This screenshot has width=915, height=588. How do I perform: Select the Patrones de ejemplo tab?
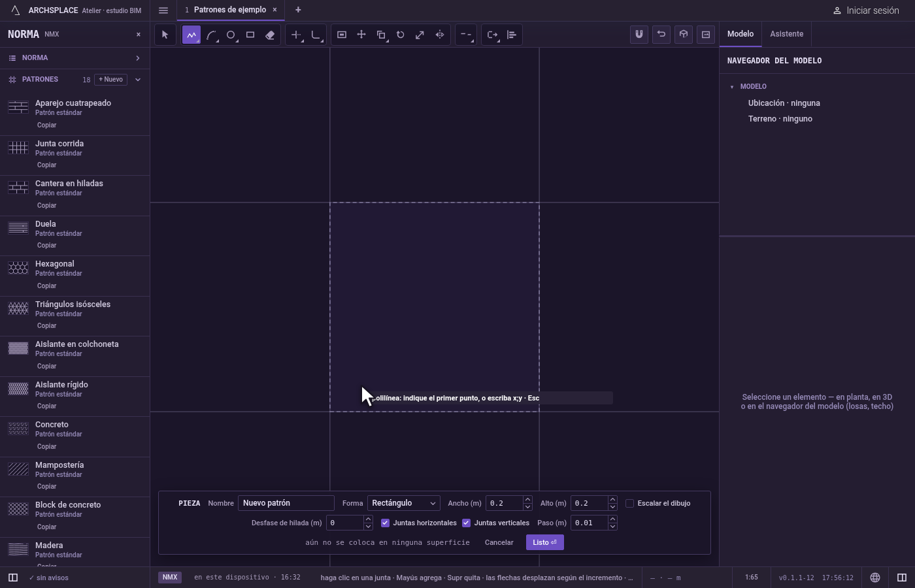pyautogui.click(x=230, y=10)
